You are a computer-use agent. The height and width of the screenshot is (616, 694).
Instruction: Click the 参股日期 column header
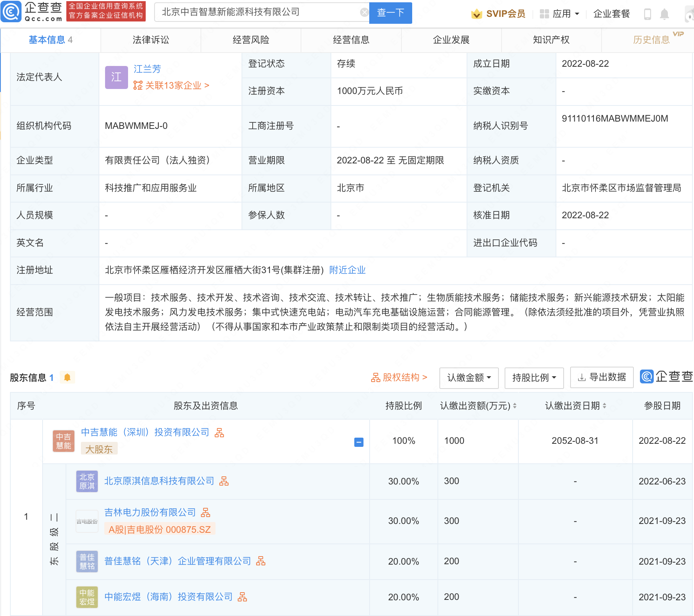[x=662, y=406]
